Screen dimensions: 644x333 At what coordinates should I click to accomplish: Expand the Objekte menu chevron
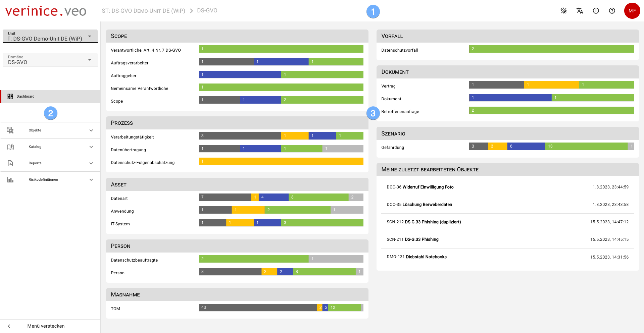pyautogui.click(x=91, y=130)
